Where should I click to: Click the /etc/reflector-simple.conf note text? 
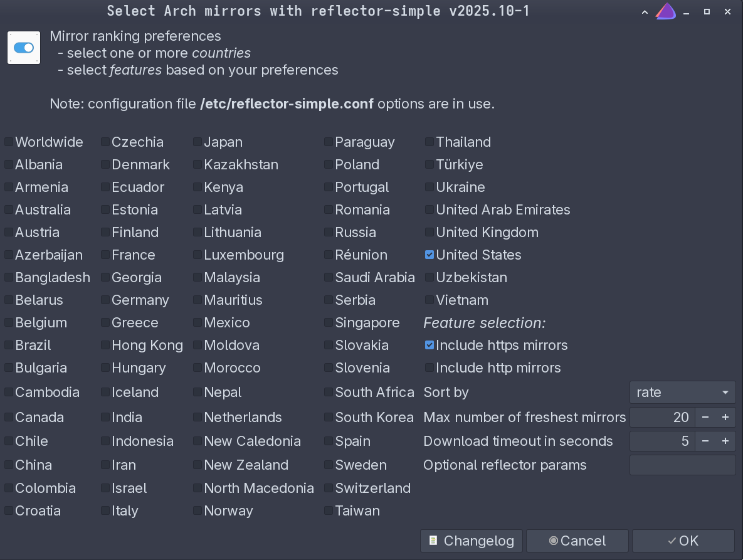(287, 103)
